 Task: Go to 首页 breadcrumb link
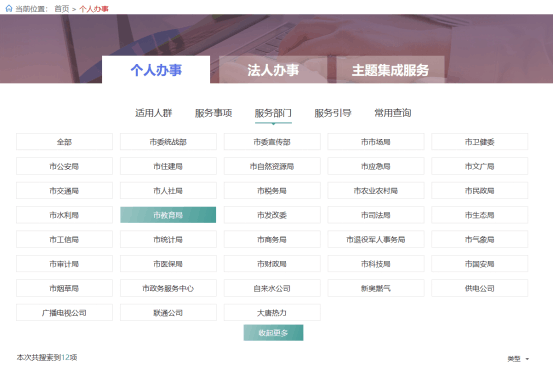62,9
